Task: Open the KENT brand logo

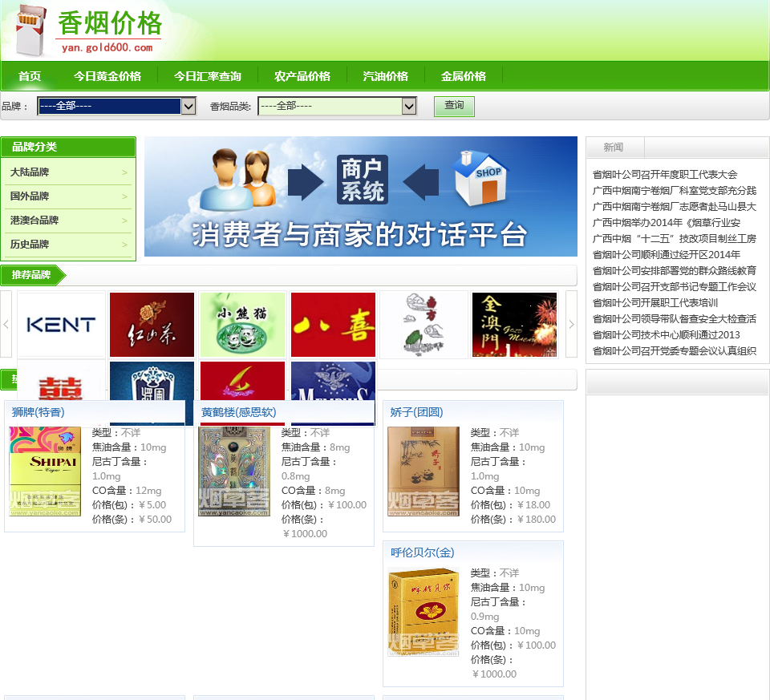Action: (62, 325)
